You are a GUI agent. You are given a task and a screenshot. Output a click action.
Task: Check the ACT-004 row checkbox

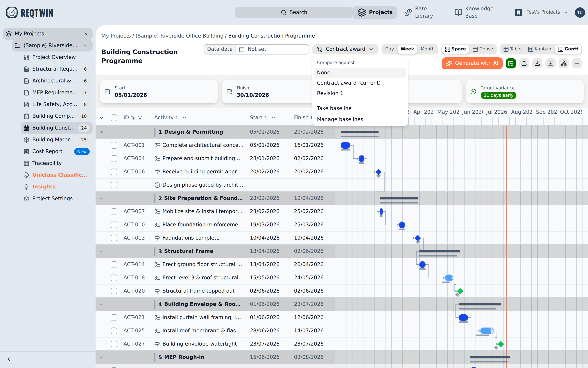point(114,158)
